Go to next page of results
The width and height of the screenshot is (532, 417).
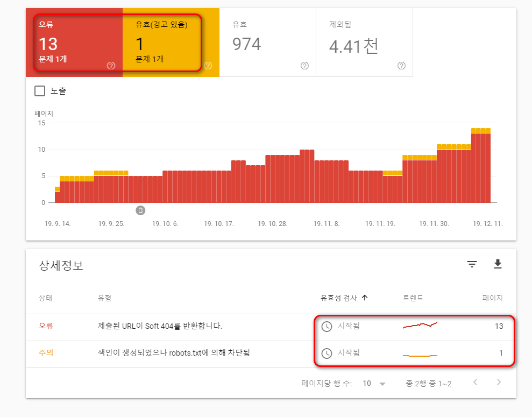coord(499,383)
